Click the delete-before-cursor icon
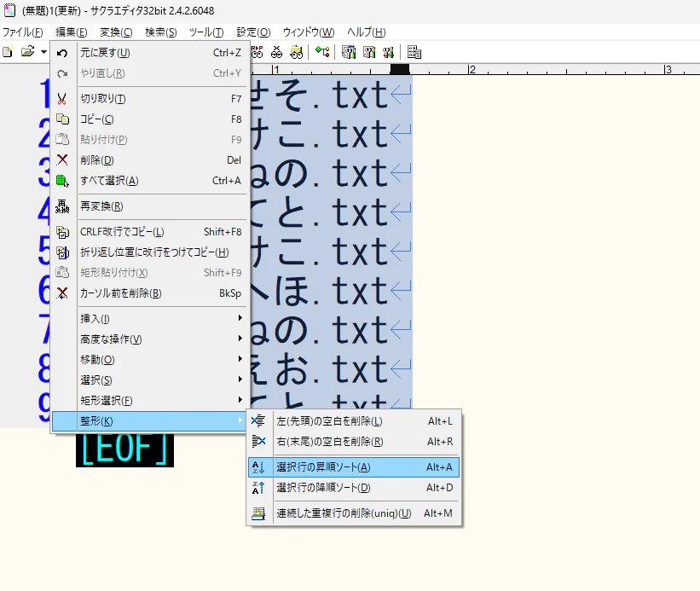The height and width of the screenshot is (591, 700). point(62,293)
